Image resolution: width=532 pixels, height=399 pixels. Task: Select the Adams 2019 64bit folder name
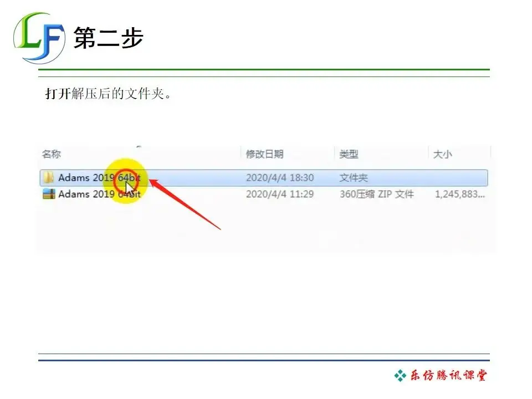99,177
